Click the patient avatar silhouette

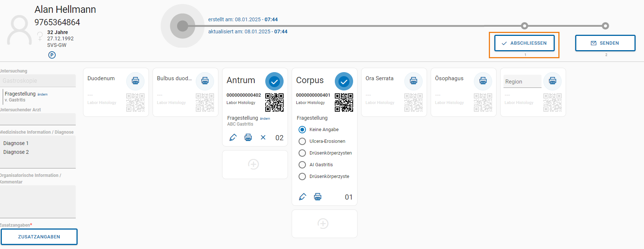click(x=19, y=30)
